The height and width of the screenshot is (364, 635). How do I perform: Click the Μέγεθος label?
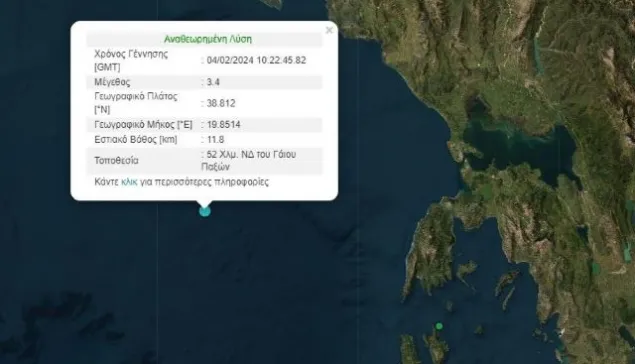point(112,82)
